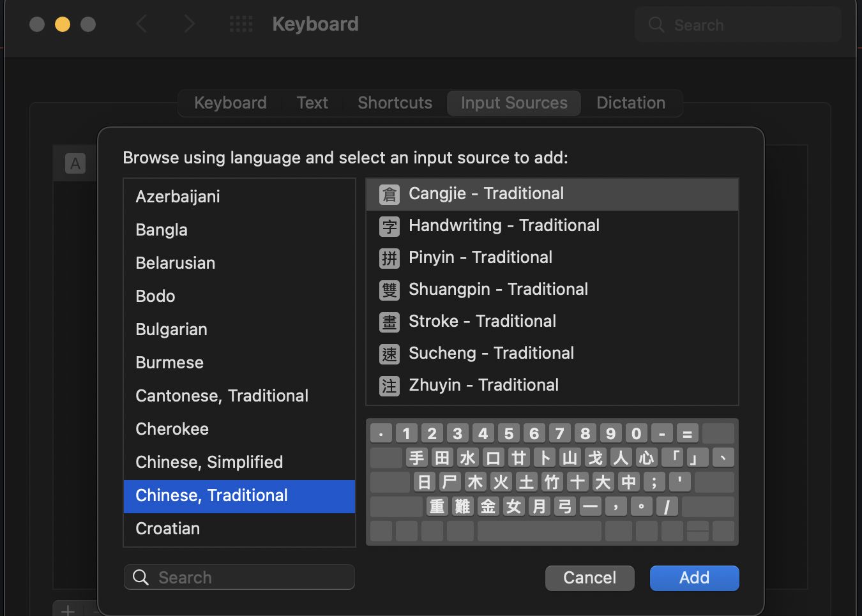Click the Handwriting - Traditional icon
The height and width of the screenshot is (616, 862).
coord(389,226)
